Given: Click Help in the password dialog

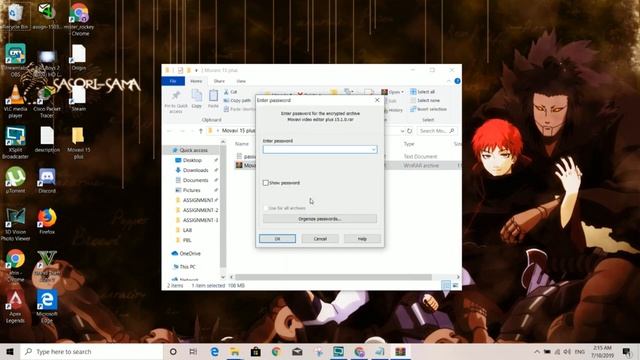Looking at the screenshot, I should point(362,238).
